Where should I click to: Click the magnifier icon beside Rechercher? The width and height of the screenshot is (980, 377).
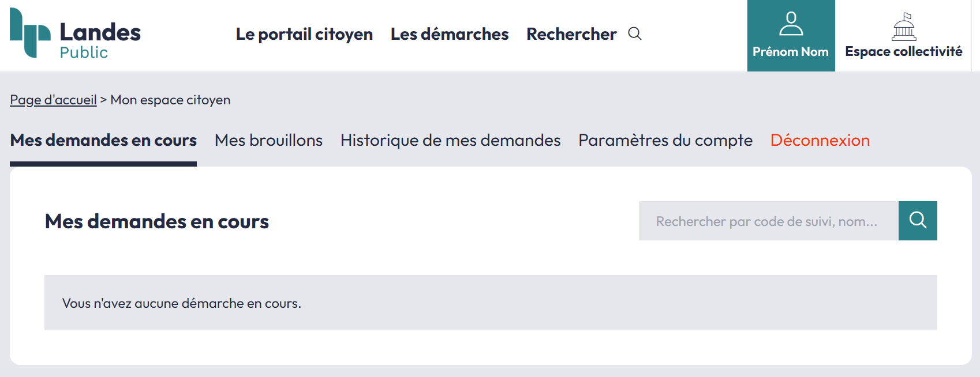(635, 33)
